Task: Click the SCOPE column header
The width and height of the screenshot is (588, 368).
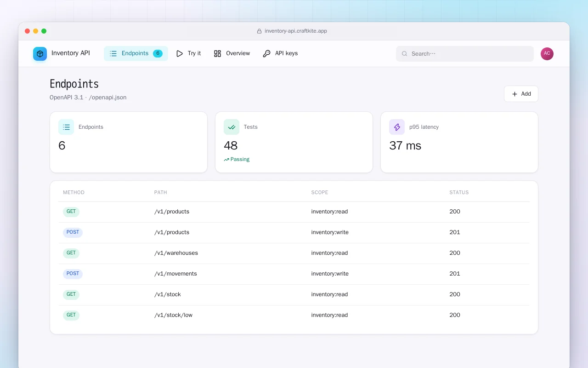Action: click(x=320, y=192)
